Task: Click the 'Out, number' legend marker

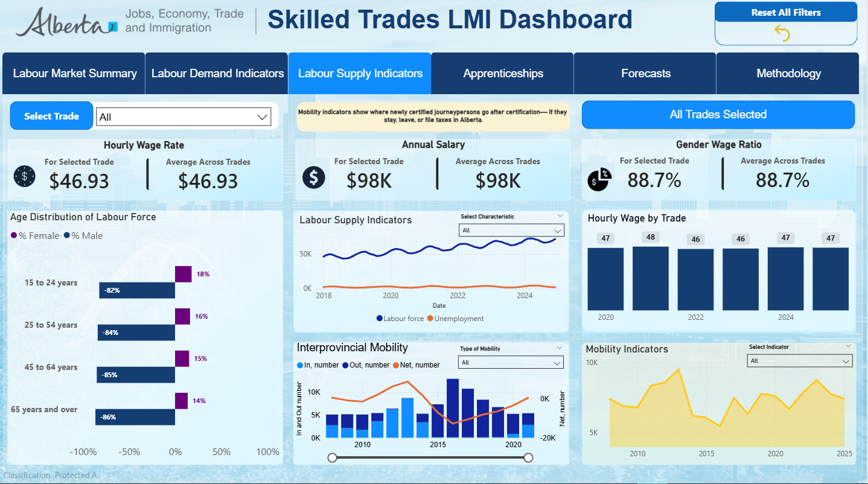Action: (x=345, y=365)
